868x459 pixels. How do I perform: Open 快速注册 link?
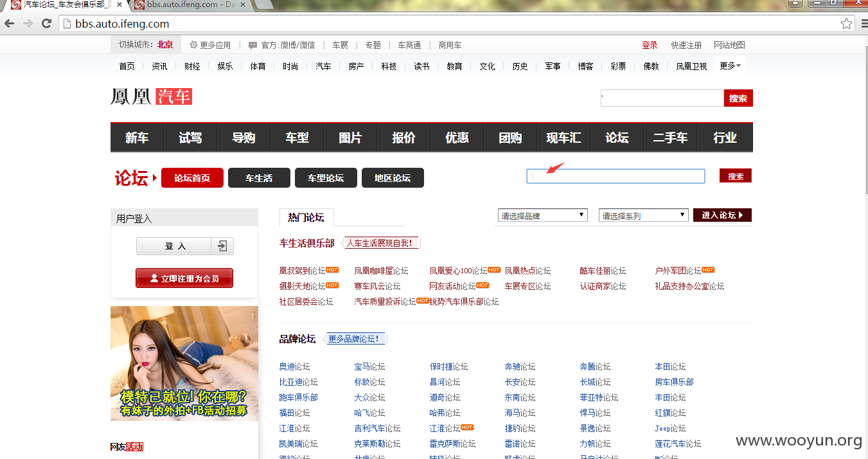[x=686, y=45]
